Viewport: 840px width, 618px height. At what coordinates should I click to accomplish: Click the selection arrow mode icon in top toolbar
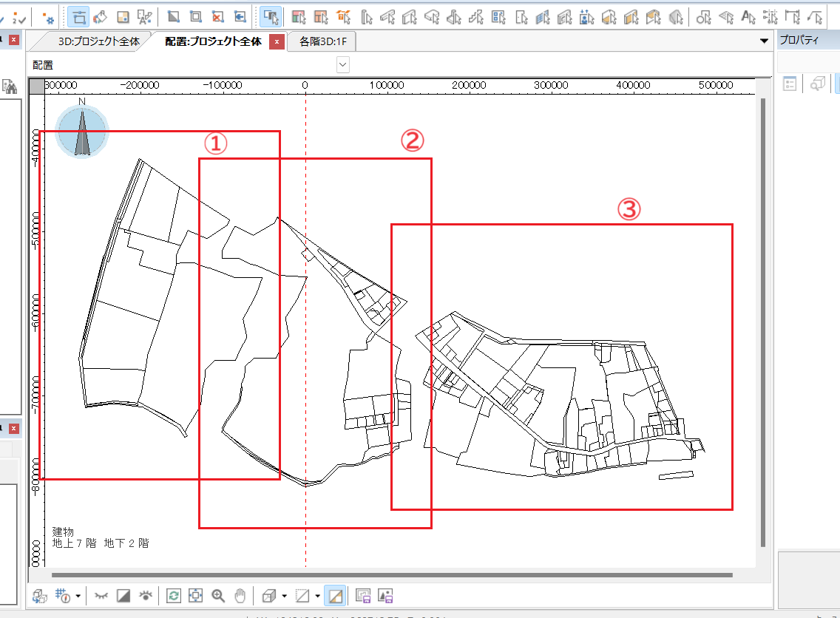[x=270, y=16]
